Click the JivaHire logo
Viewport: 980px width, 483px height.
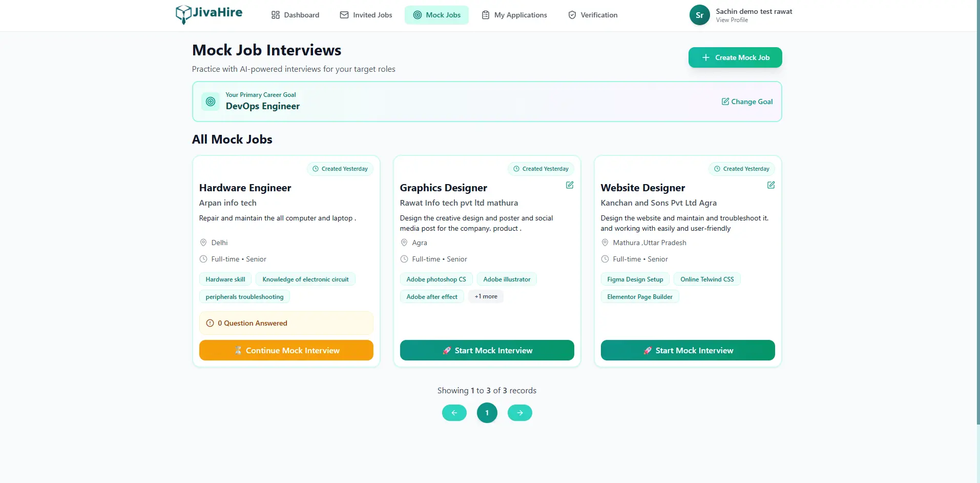point(209,14)
